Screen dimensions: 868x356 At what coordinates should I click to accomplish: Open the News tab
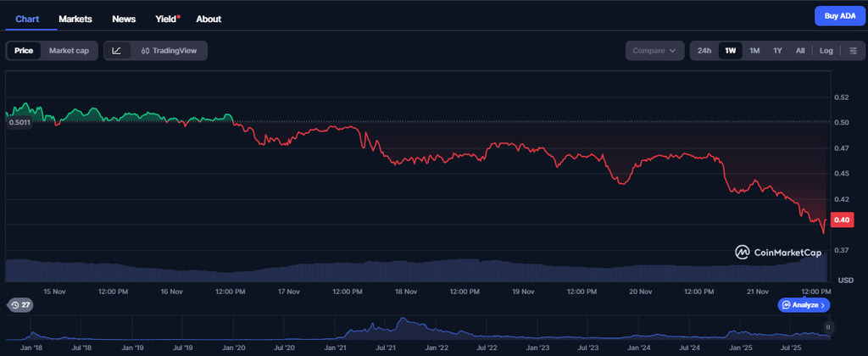coord(124,19)
